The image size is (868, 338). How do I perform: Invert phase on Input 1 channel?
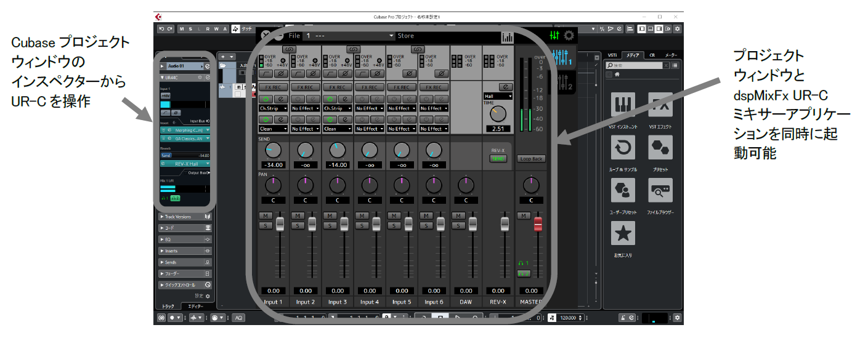click(x=280, y=73)
